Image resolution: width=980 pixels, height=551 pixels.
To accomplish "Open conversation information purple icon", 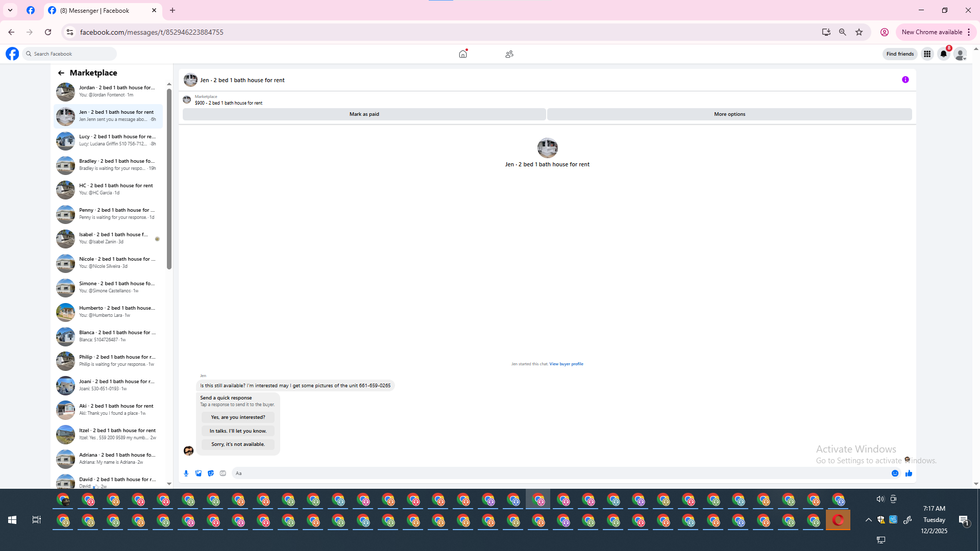I will [905, 80].
